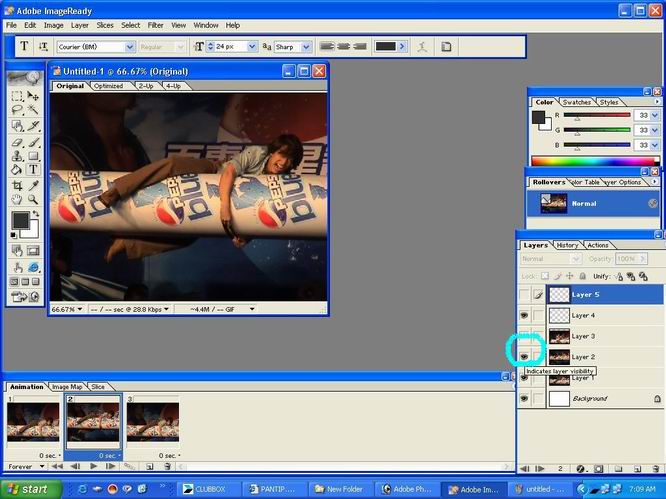Select the Type tool in toolbox
Screen dimensions: 666x499
pos(33,169)
